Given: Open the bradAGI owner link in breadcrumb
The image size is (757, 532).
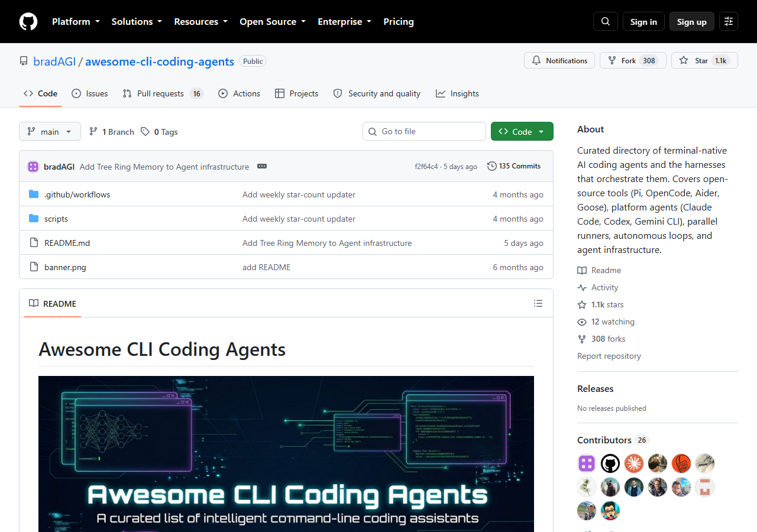Looking at the screenshot, I should coord(54,61).
